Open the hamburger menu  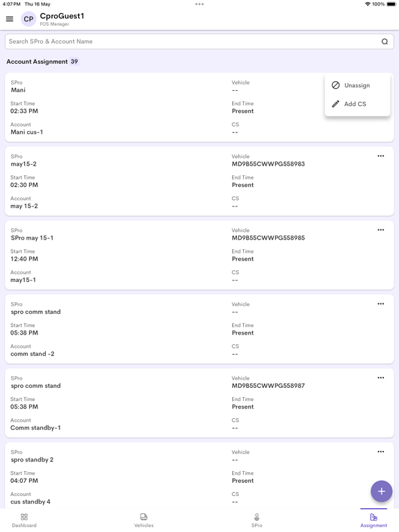click(10, 19)
